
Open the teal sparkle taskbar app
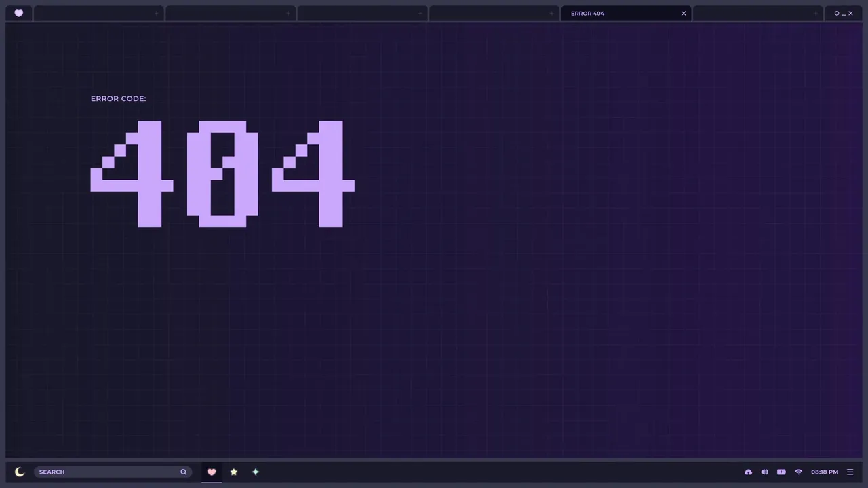256,472
